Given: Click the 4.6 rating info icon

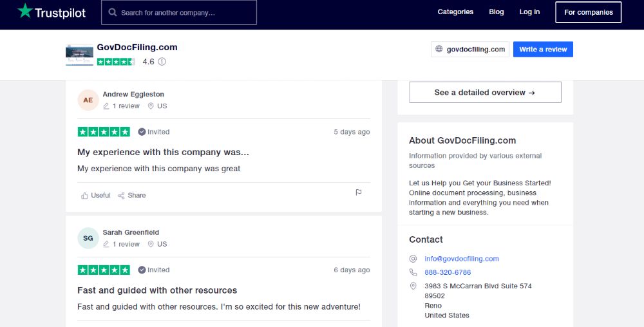Looking at the screenshot, I should [x=162, y=62].
